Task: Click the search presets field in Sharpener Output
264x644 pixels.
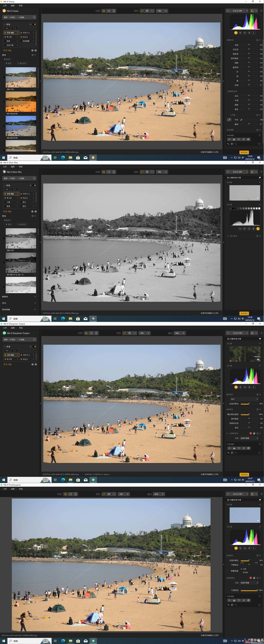Action: point(20,339)
